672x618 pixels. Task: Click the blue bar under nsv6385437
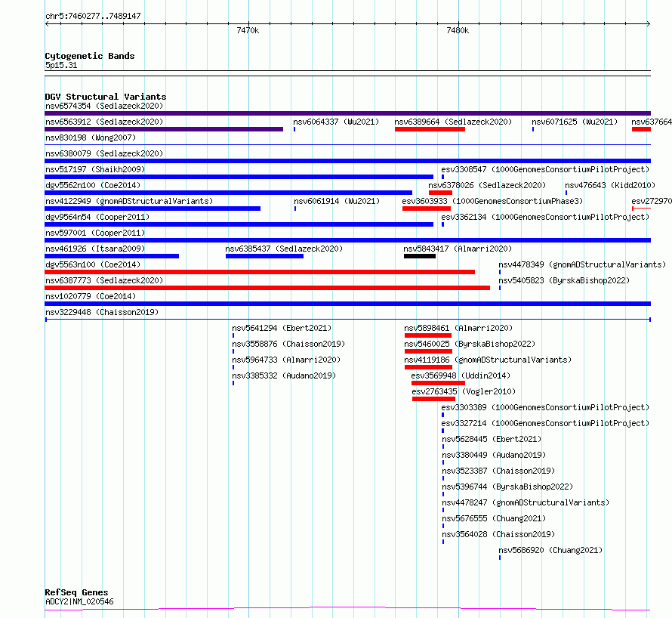click(264, 256)
